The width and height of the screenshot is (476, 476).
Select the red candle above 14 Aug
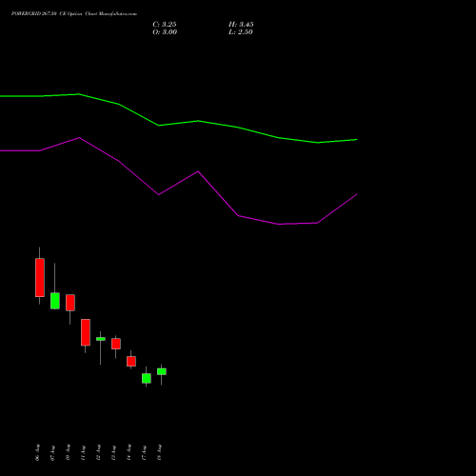click(x=131, y=361)
